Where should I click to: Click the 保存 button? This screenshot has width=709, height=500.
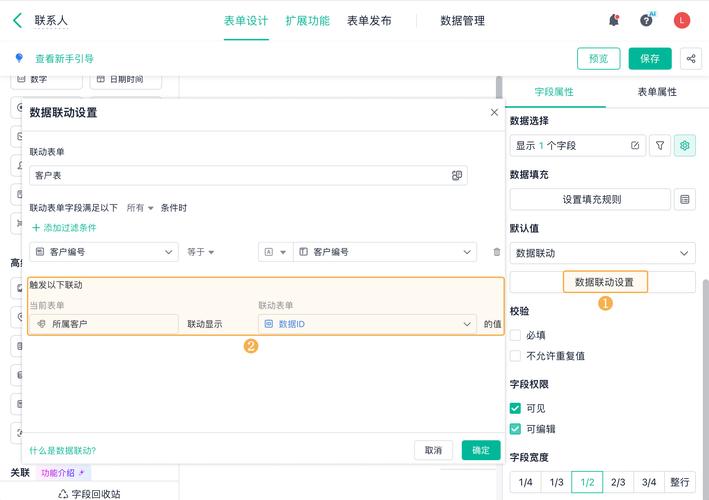coord(650,59)
